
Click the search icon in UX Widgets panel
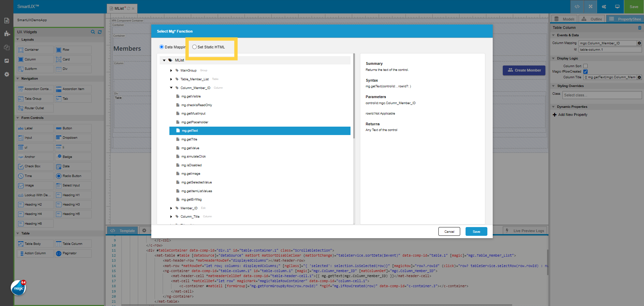[x=93, y=32]
